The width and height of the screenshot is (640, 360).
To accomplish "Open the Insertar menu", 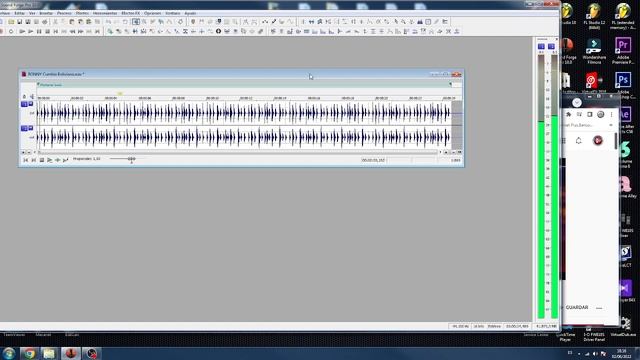I will [46, 13].
